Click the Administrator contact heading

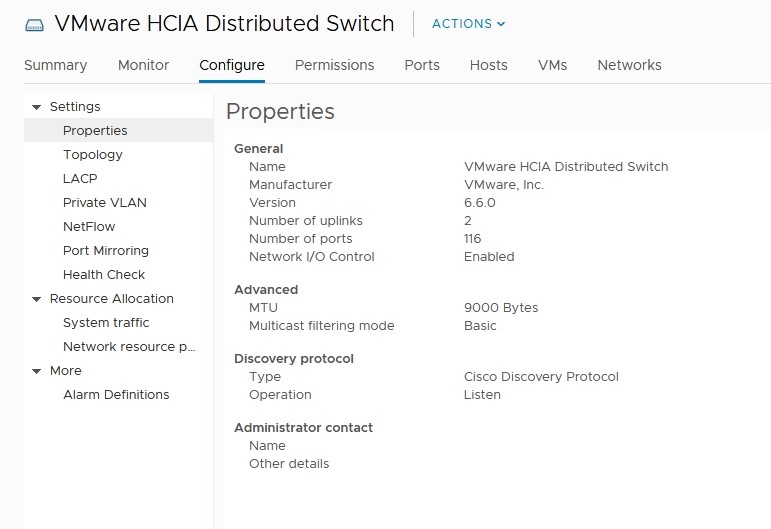(303, 428)
